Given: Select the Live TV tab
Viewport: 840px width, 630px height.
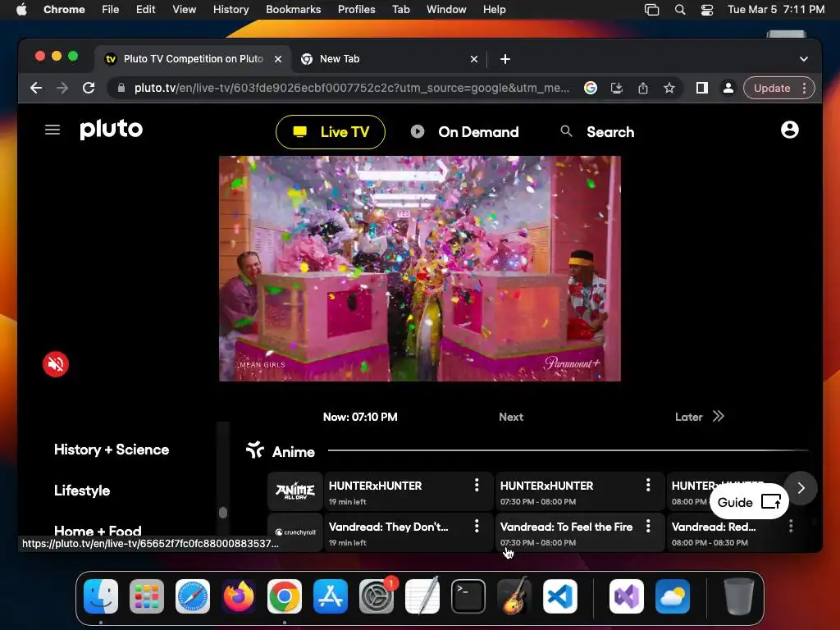Looking at the screenshot, I should tap(331, 132).
